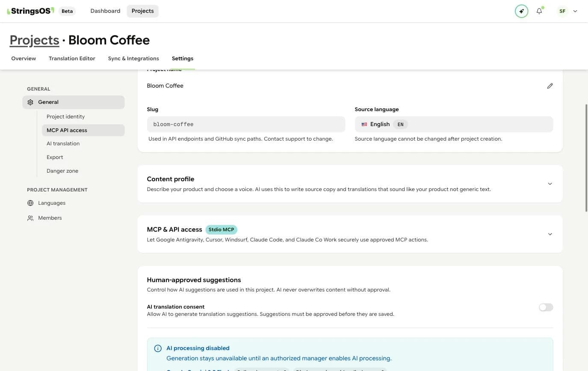
Task: Go to the Dashboard menu item
Action: pyautogui.click(x=105, y=11)
